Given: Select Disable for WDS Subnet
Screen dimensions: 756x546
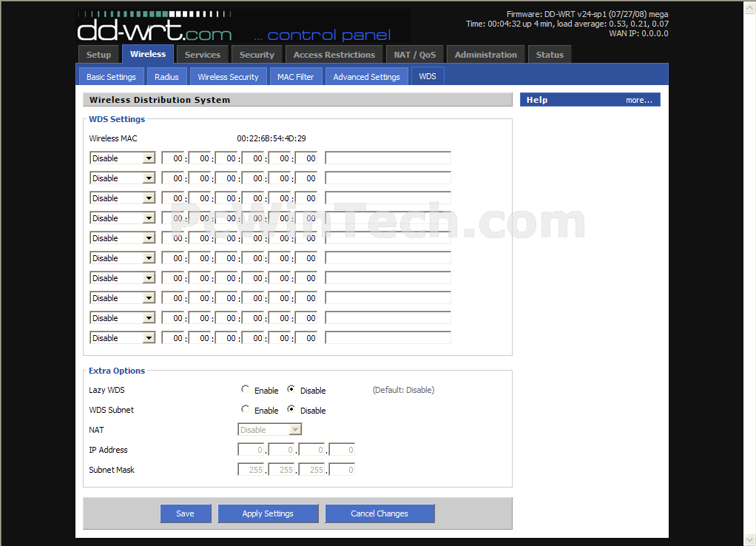Looking at the screenshot, I should coord(291,410).
